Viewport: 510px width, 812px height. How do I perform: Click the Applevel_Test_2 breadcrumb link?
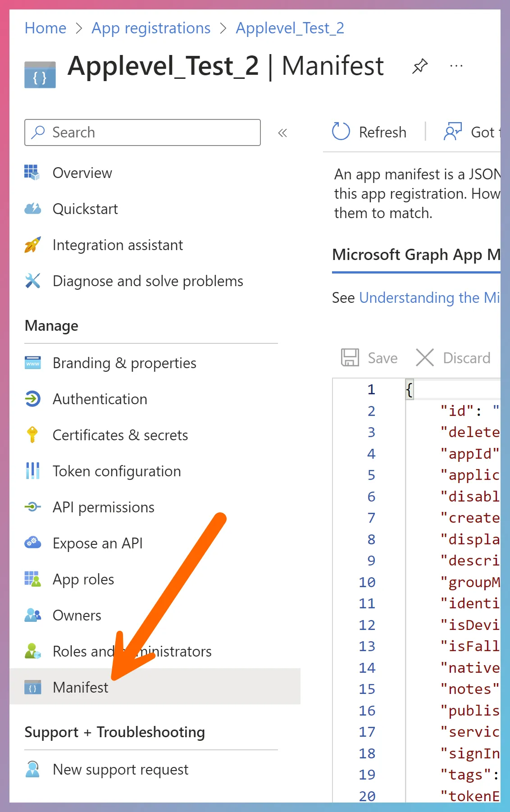[290, 28]
